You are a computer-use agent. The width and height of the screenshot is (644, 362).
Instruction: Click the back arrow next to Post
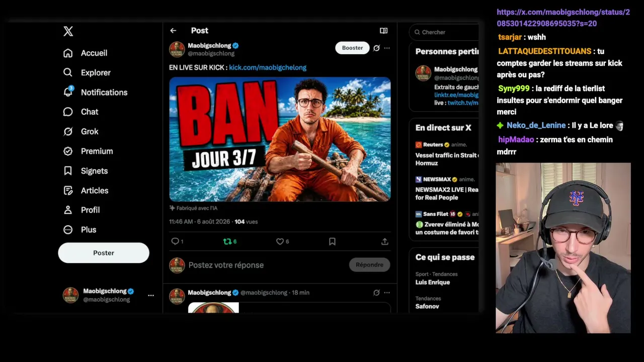point(173,31)
